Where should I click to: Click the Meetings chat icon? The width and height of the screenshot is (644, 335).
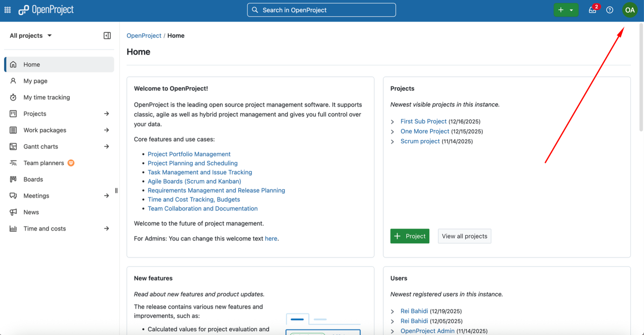13,196
